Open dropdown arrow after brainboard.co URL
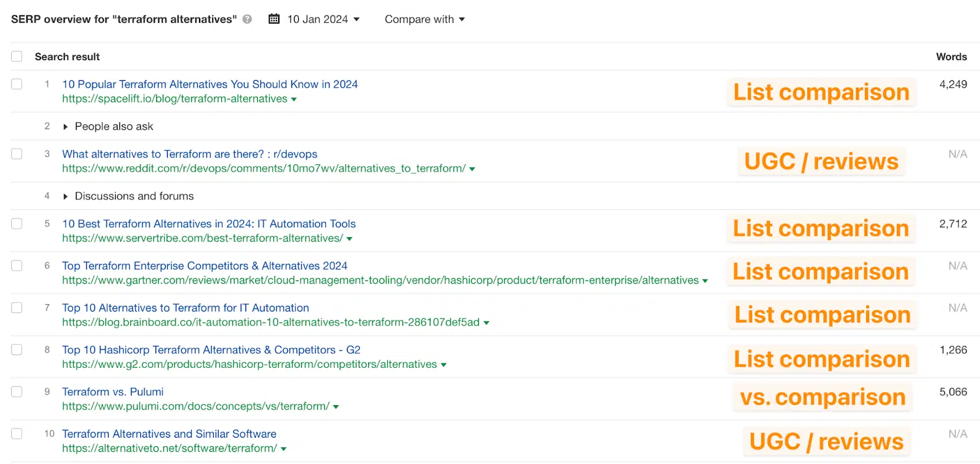Viewport: 980px width, 464px height. 486,323
